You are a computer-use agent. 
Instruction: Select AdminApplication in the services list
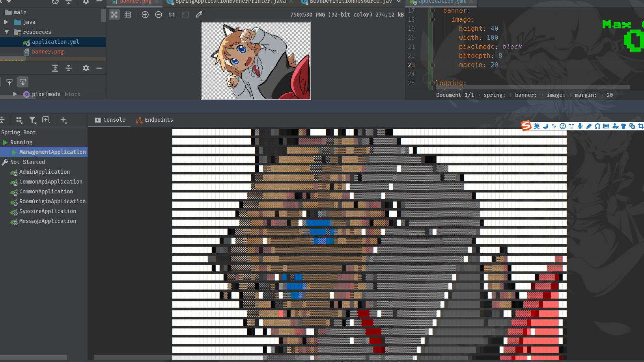pyautogui.click(x=44, y=172)
